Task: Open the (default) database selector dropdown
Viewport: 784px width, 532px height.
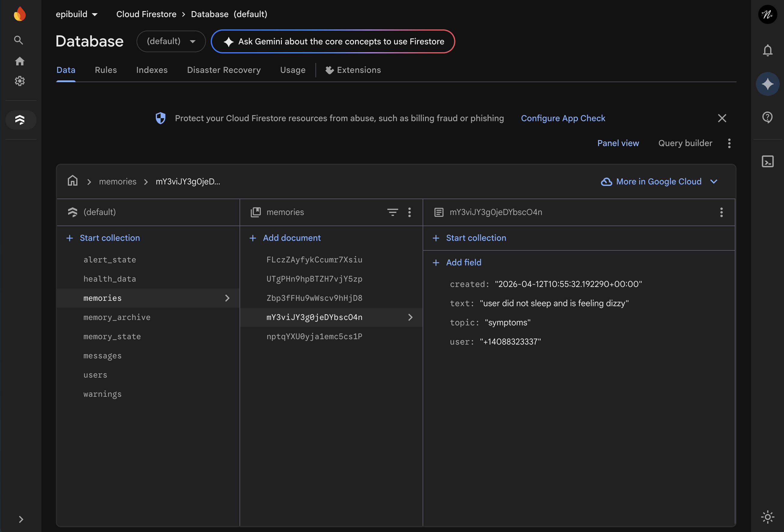Action: point(171,41)
